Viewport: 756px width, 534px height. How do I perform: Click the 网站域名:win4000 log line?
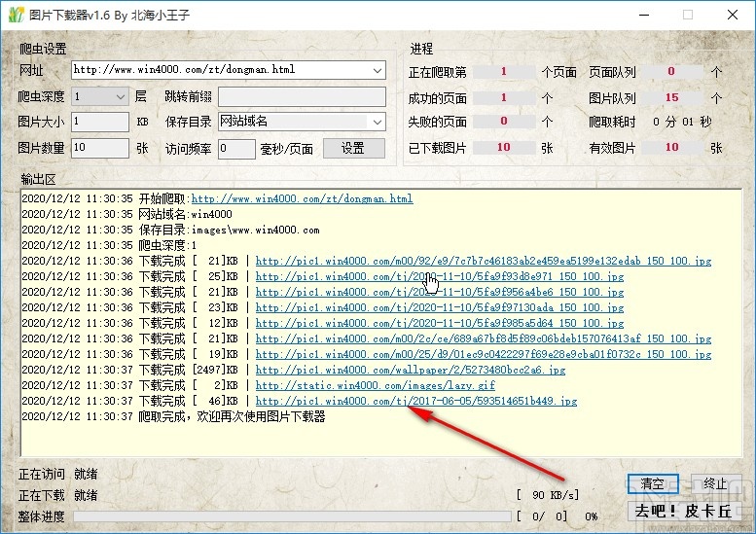coord(126,214)
